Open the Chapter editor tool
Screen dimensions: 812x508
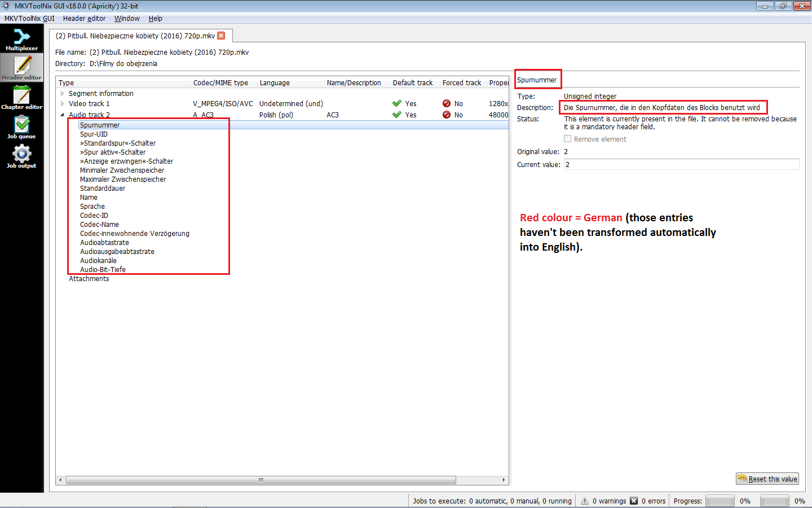pos(21,97)
